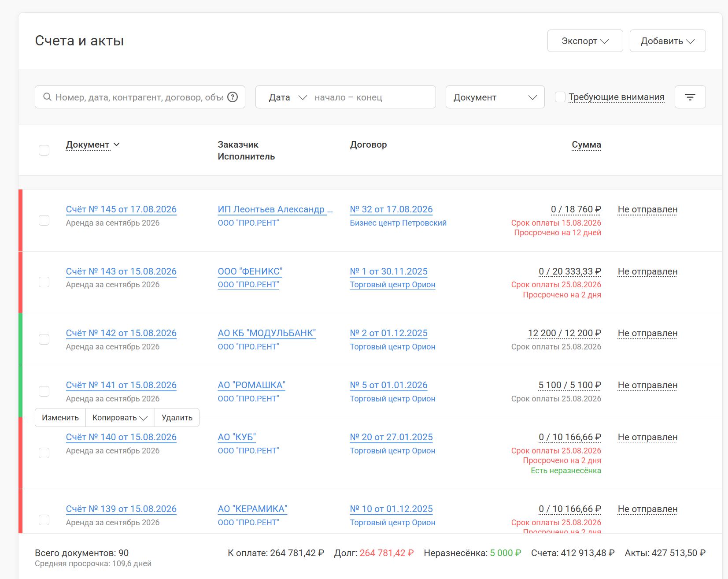728x579 pixels.
Task: Click Не отправлен status for Счёт № 145
Action: point(647,209)
